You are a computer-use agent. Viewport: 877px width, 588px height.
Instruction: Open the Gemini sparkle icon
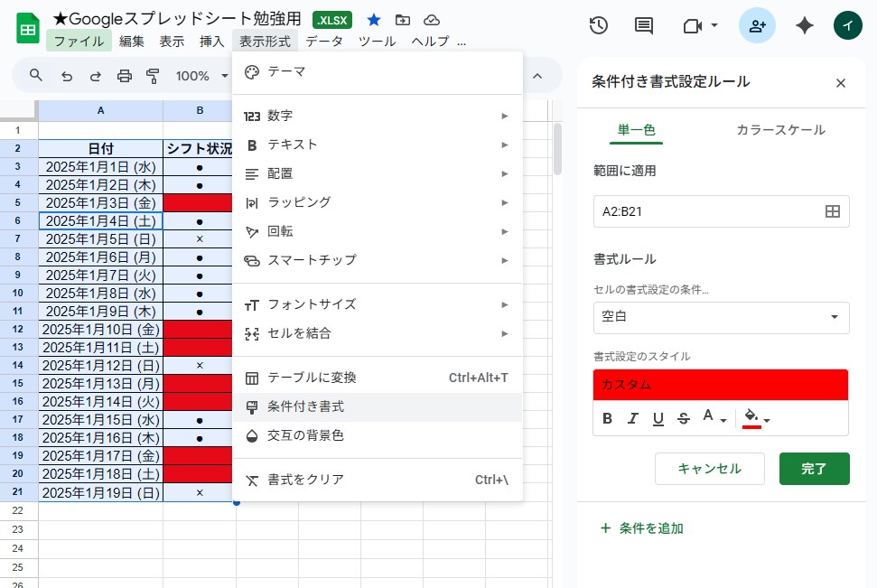804,26
